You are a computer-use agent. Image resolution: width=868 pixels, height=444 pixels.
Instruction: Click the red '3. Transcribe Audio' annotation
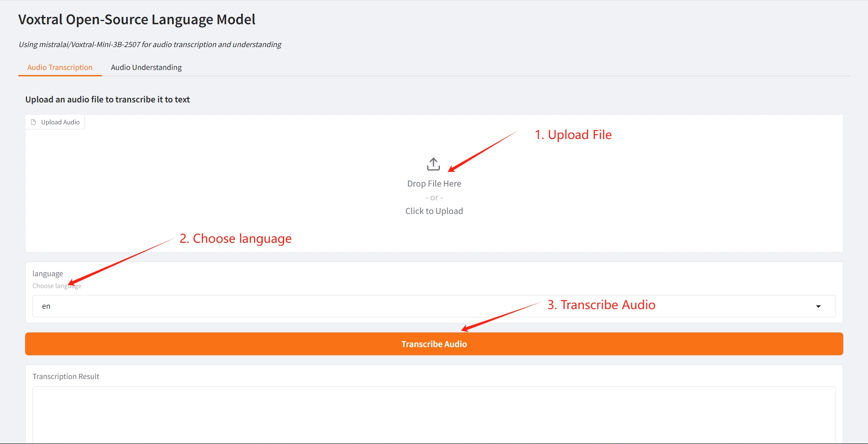(x=601, y=305)
